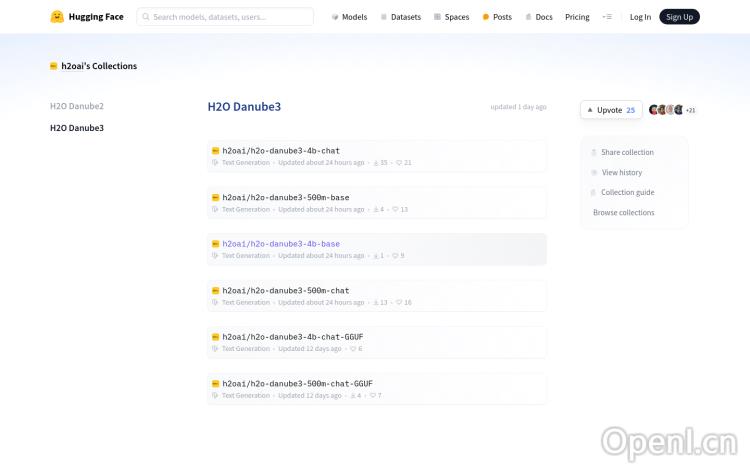This screenshot has width=750, height=468.
Task: Click the search models input field
Action: coord(225,17)
